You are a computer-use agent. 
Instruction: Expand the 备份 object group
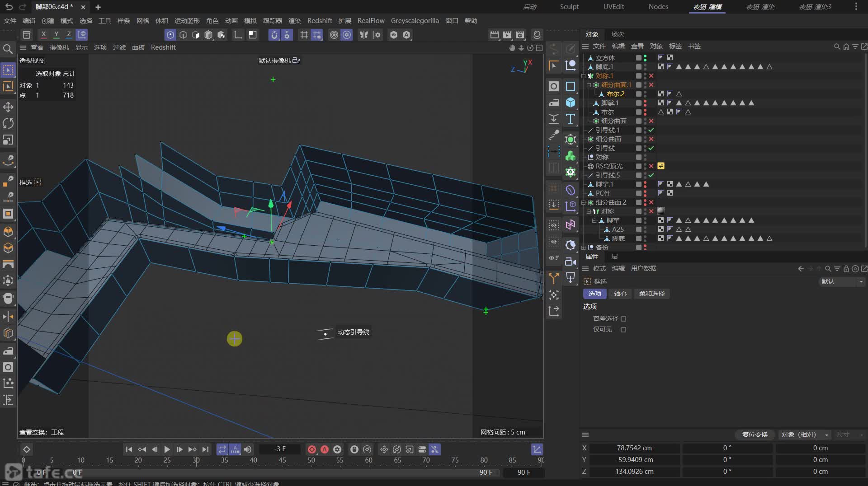pyautogui.click(x=584, y=248)
